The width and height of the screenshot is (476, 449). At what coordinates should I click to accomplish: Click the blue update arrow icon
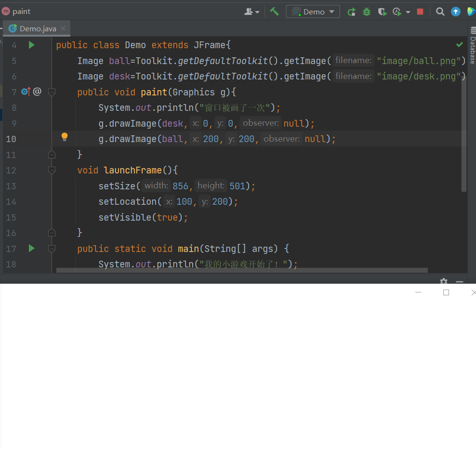(456, 12)
